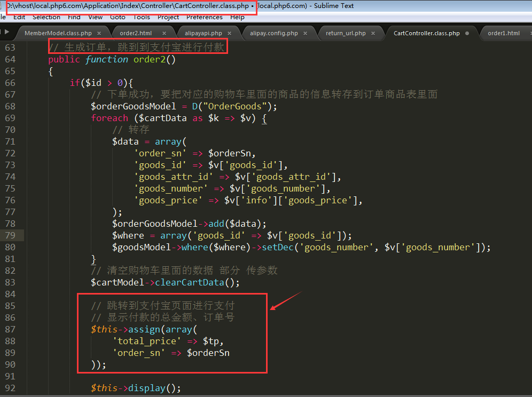Open the MemberModel.class.php tab
The height and width of the screenshot is (397, 532).
coord(58,33)
